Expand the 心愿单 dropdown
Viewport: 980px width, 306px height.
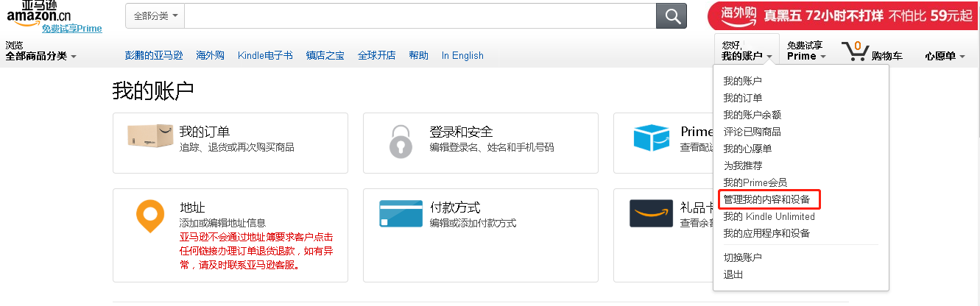[945, 56]
